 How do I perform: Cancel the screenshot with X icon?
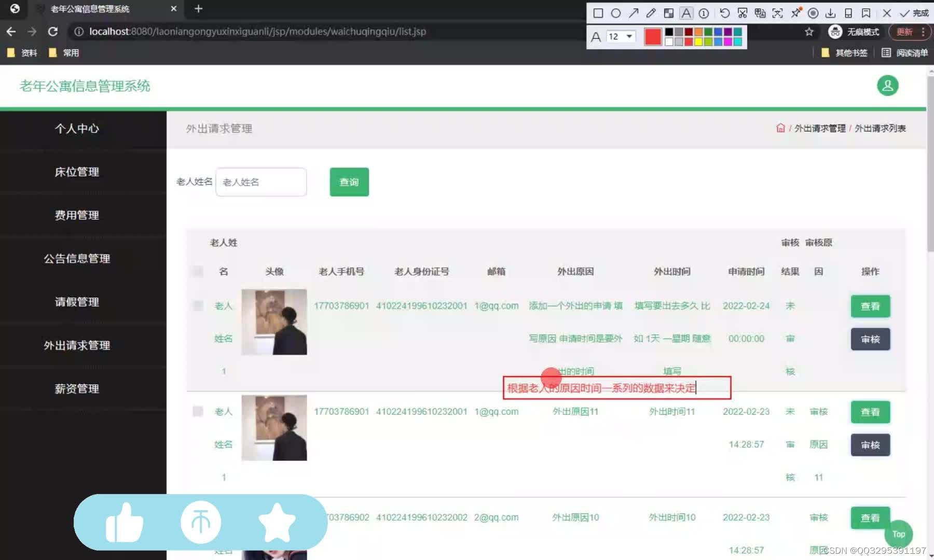click(x=887, y=13)
